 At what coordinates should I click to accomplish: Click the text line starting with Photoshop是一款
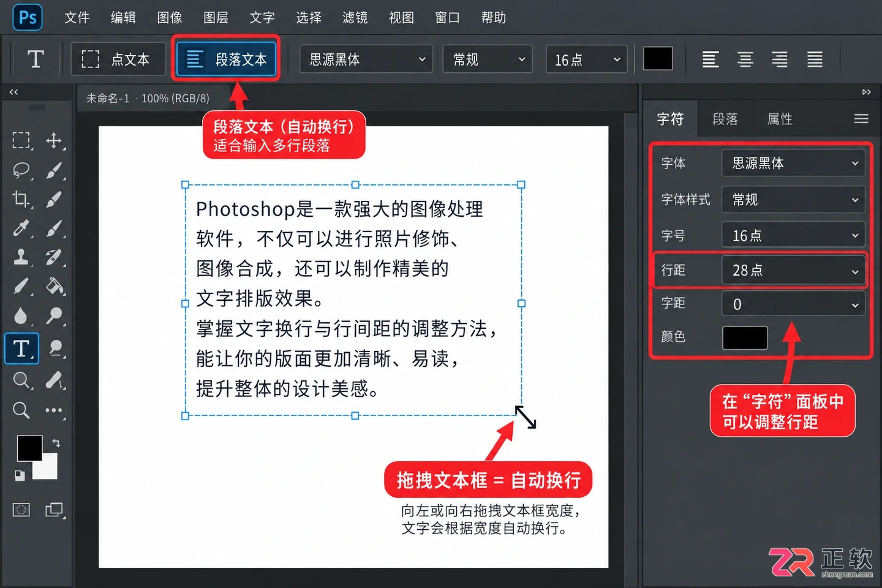[x=339, y=209]
